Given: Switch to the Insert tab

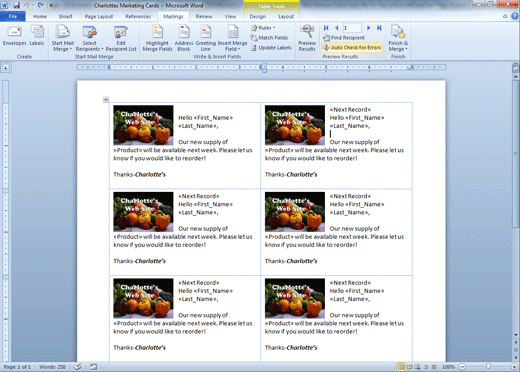Looking at the screenshot, I should click(x=65, y=16).
